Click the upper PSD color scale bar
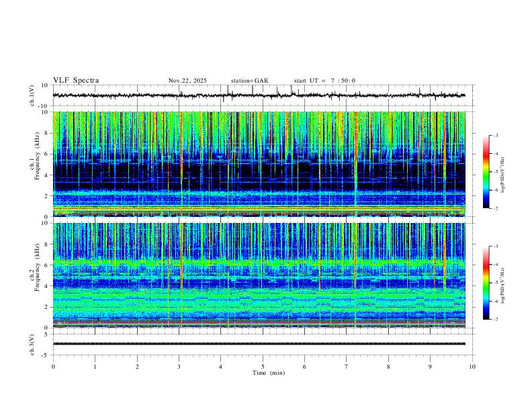 tap(486, 172)
